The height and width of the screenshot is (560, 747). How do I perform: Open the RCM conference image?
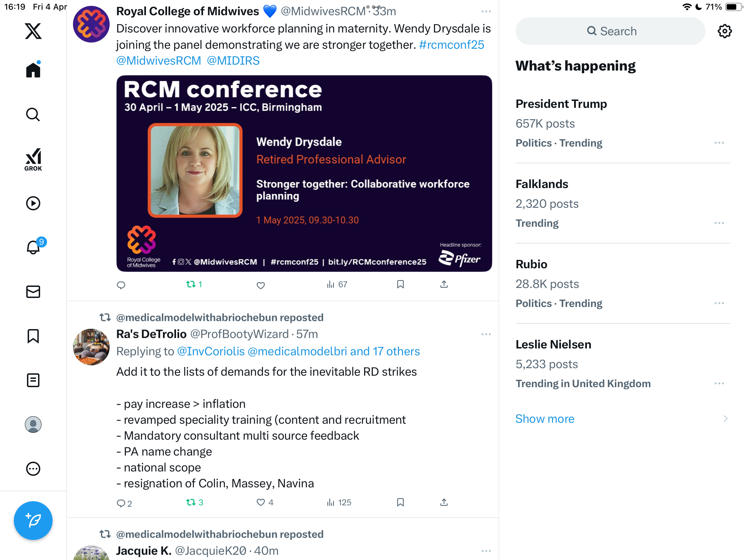click(x=304, y=174)
